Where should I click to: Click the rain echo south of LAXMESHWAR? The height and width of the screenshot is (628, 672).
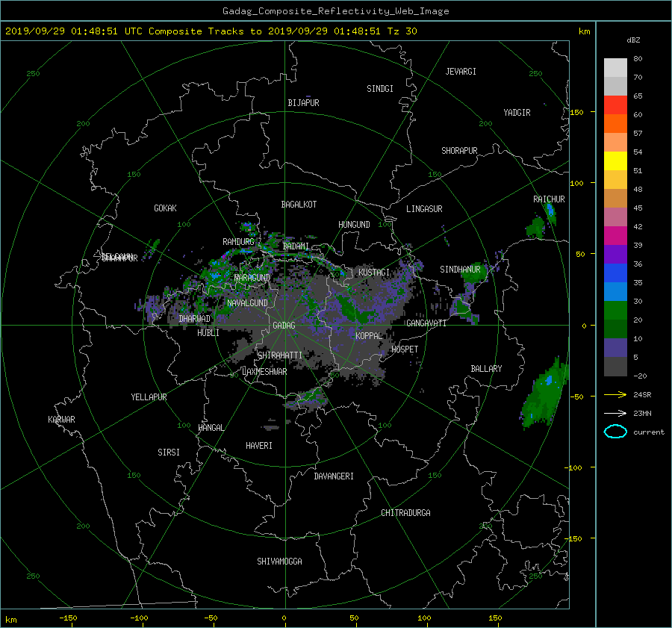(307, 399)
